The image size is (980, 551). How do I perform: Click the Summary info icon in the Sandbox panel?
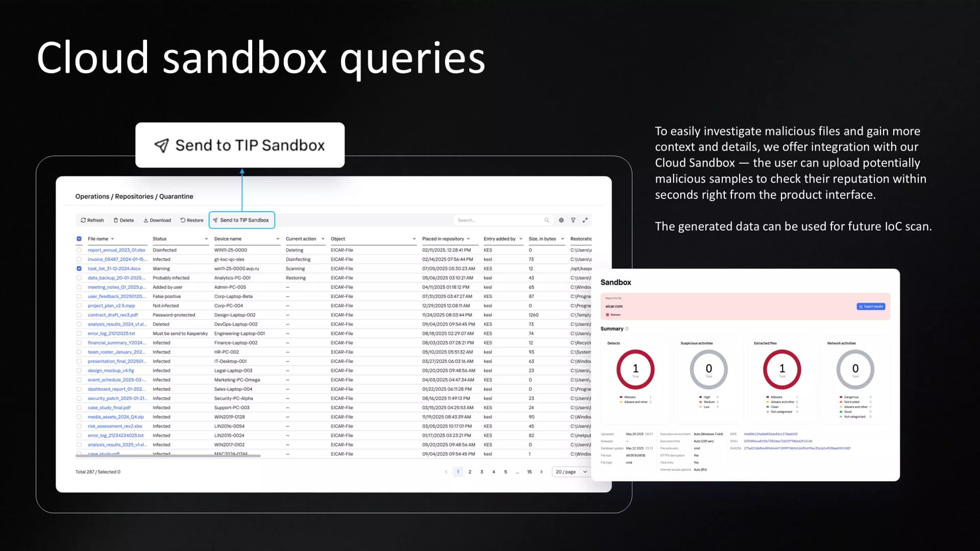[x=627, y=329]
